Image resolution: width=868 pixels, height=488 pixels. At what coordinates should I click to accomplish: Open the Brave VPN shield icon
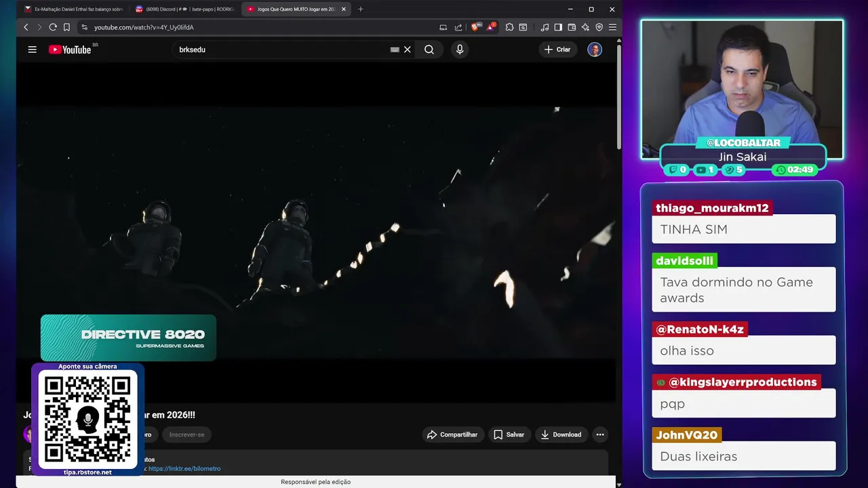coord(599,27)
